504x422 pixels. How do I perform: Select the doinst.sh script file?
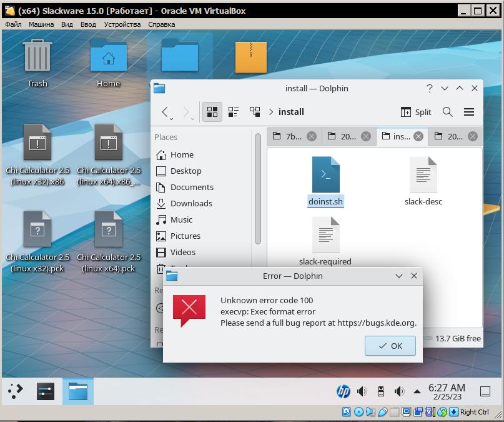tap(325, 181)
